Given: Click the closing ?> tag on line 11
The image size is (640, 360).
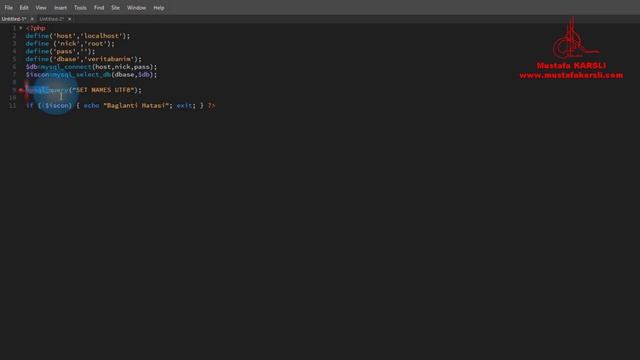Looking at the screenshot, I should coord(211,106).
